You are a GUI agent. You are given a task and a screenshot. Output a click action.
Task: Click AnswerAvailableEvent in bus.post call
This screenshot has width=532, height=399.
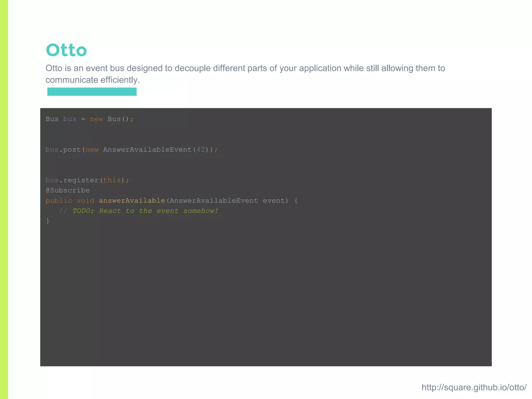point(147,150)
